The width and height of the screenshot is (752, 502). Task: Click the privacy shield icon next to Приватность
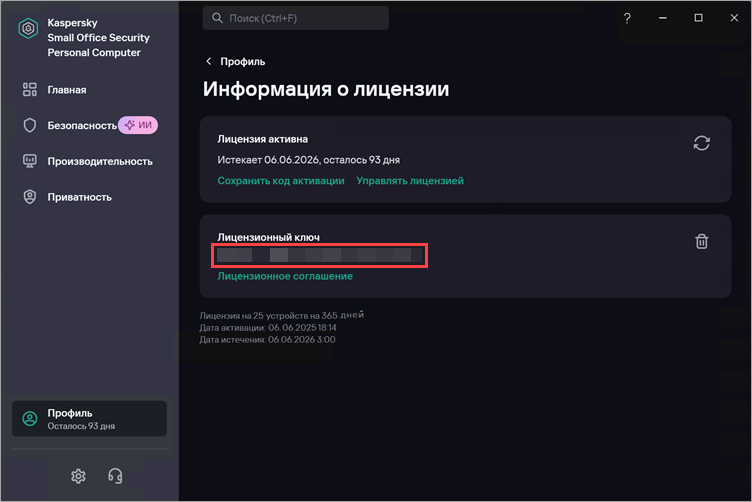[x=30, y=197]
